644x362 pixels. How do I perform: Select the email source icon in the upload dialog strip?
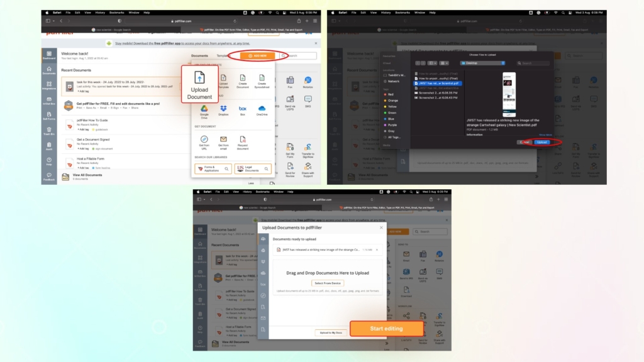pyautogui.click(x=263, y=318)
